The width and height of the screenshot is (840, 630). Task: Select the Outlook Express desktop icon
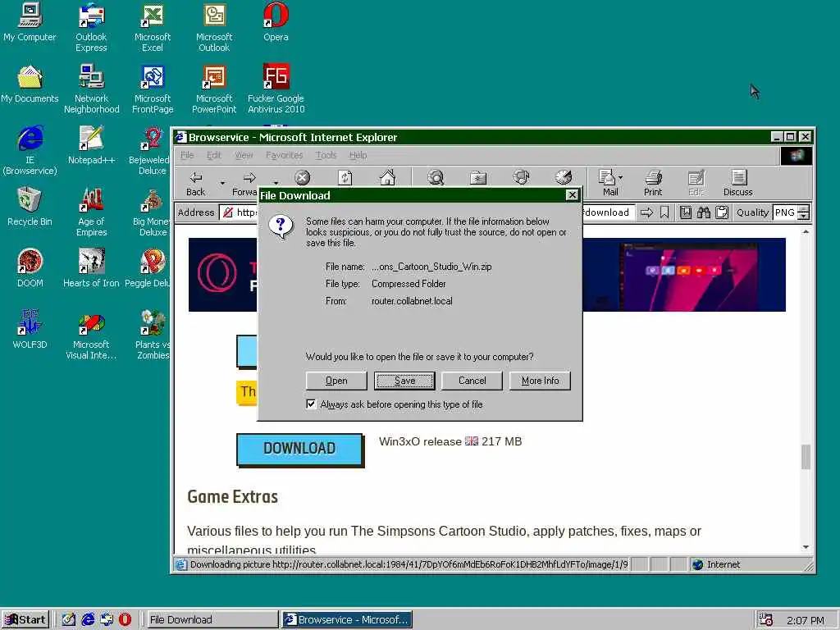tap(91, 27)
